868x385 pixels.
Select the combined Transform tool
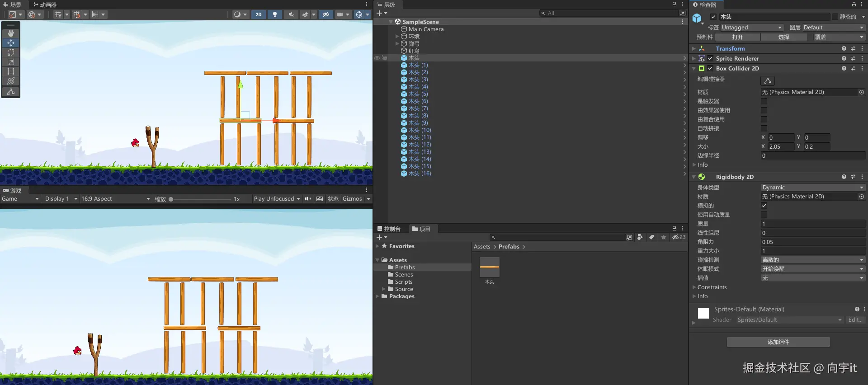pos(11,81)
